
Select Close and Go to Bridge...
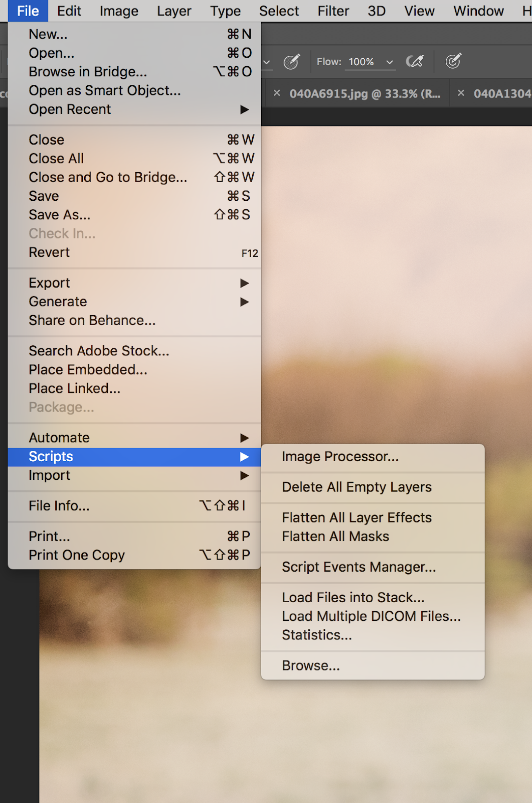click(x=134, y=177)
